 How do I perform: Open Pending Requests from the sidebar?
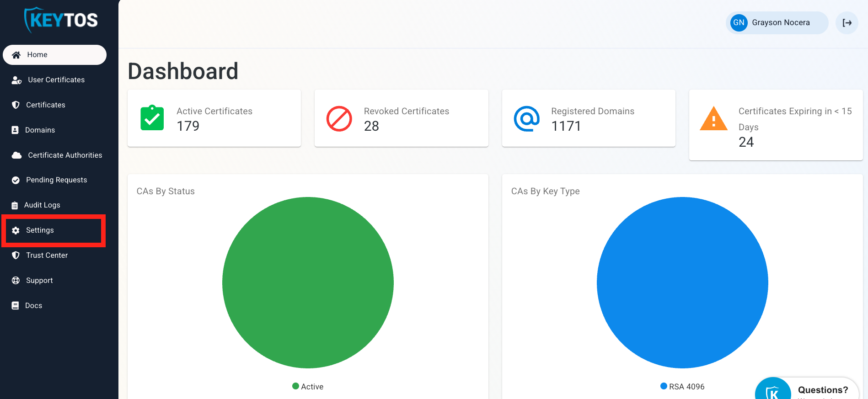56,180
